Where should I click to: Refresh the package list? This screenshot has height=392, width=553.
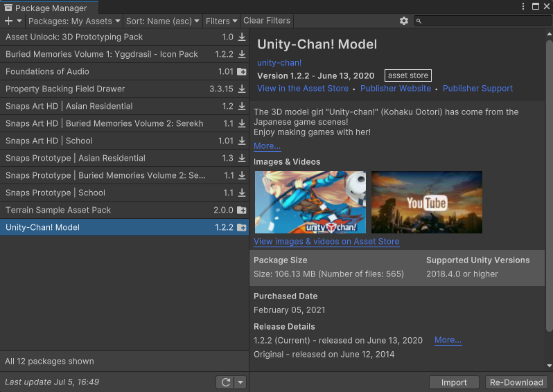(x=226, y=382)
